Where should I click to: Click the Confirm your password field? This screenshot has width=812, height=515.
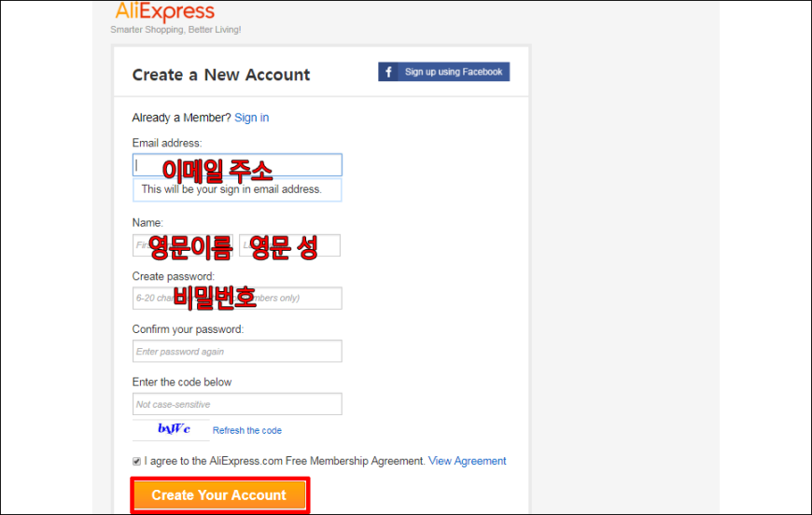pyautogui.click(x=237, y=351)
